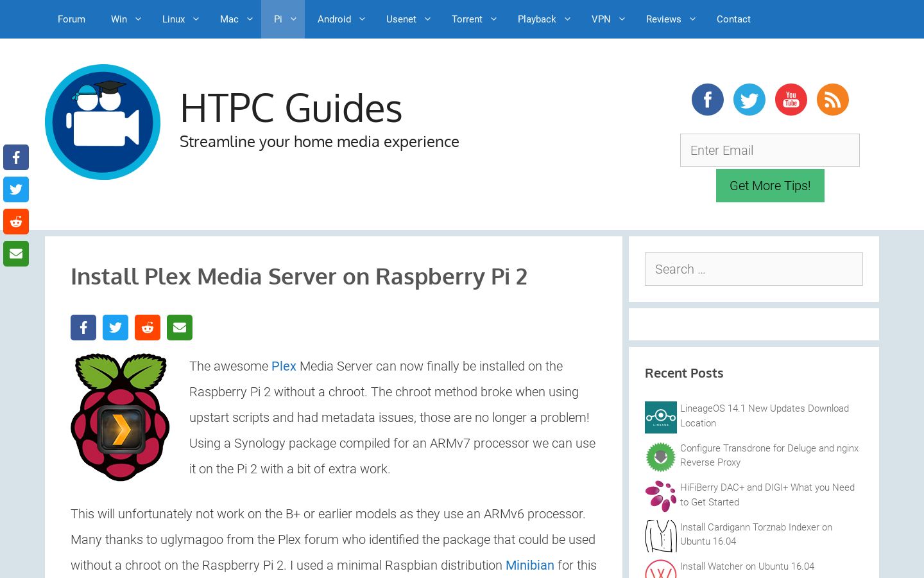924x578 pixels.
Task: Open the Usenet menu item
Action: tap(401, 19)
